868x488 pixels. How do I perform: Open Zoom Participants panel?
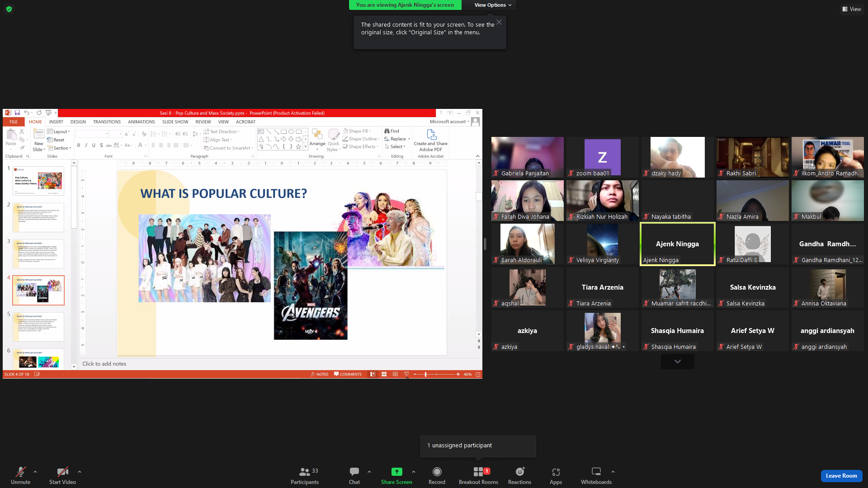coord(305,476)
